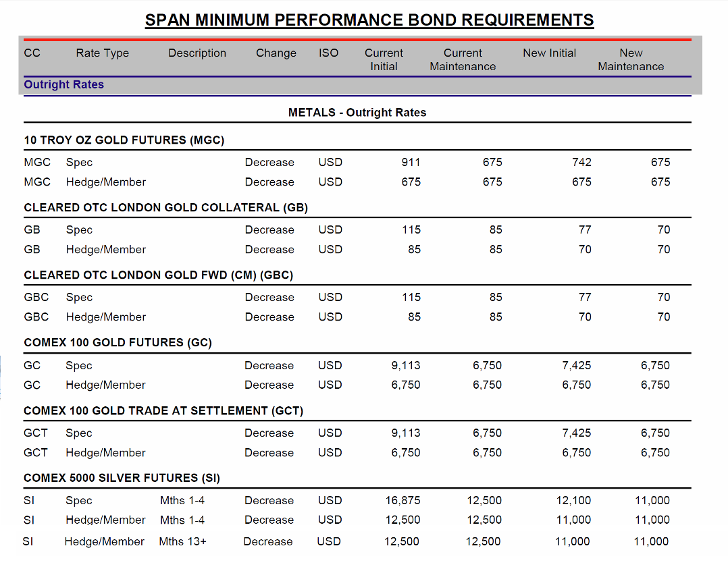
Task: Click the GBC Spec Decrease cell
Action: point(269,297)
